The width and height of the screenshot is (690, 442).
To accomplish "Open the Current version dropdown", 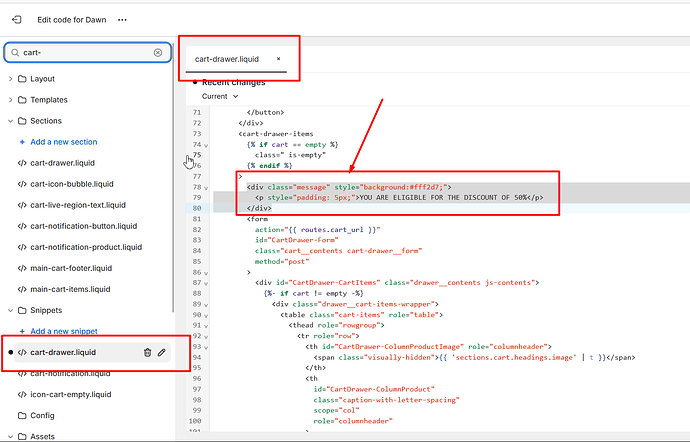I will click(x=219, y=97).
